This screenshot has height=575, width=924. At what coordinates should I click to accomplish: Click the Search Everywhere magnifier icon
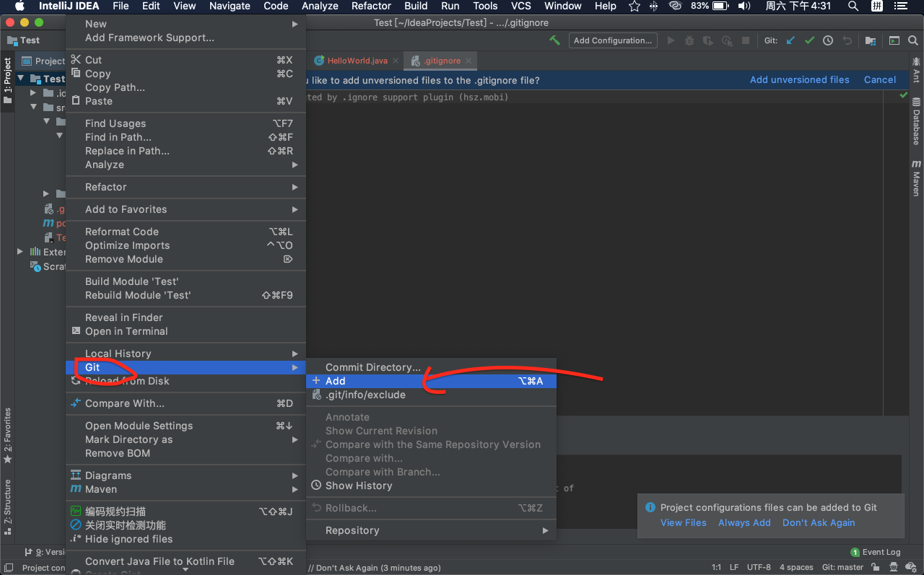click(912, 40)
